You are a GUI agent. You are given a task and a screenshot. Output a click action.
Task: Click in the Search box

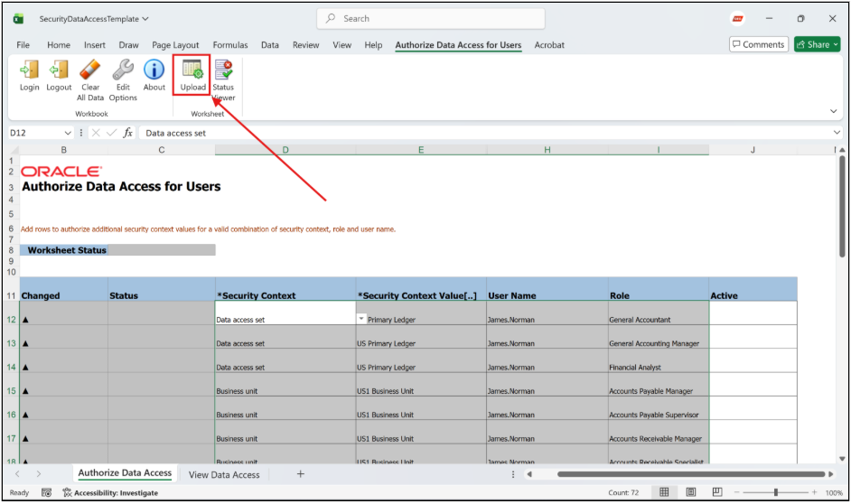point(431,18)
